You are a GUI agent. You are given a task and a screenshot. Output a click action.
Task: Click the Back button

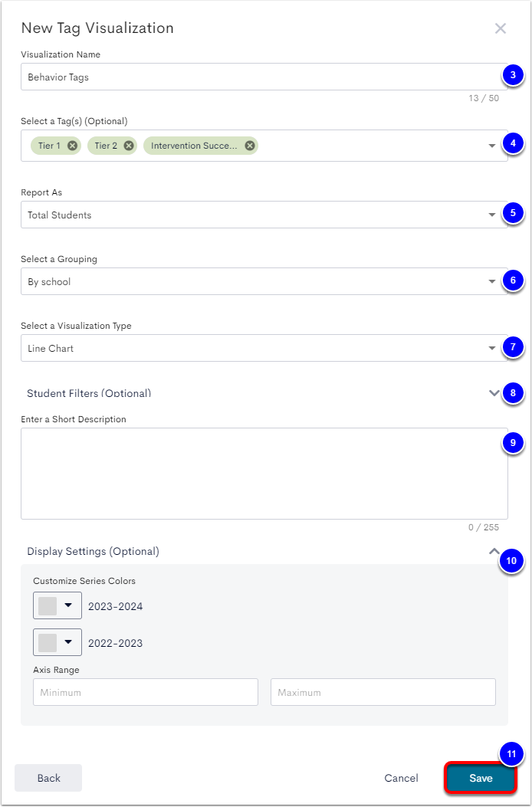pyautogui.click(x=48, y=778)
